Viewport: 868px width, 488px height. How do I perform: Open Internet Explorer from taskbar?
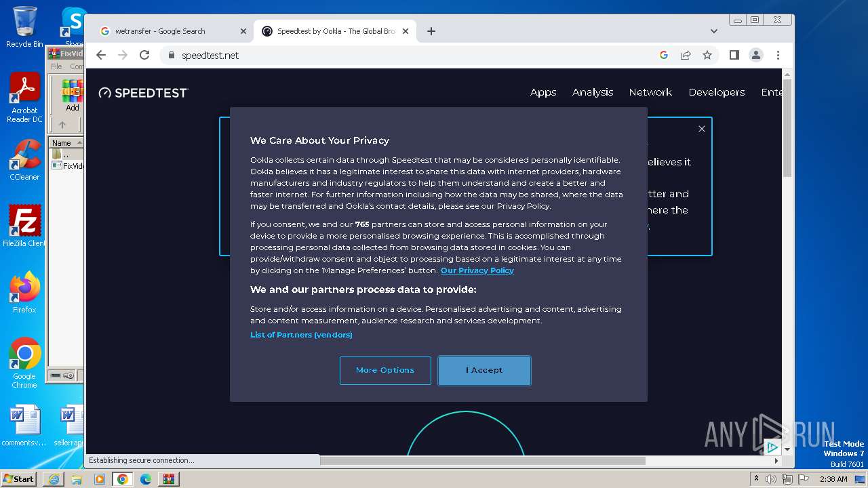pyautogui.click(x=54, y=479)
